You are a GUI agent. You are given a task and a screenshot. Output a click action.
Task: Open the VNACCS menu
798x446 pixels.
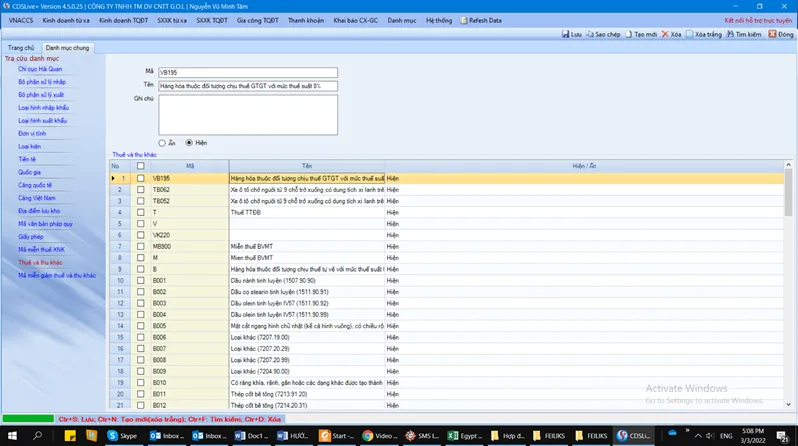pos(21,20)
